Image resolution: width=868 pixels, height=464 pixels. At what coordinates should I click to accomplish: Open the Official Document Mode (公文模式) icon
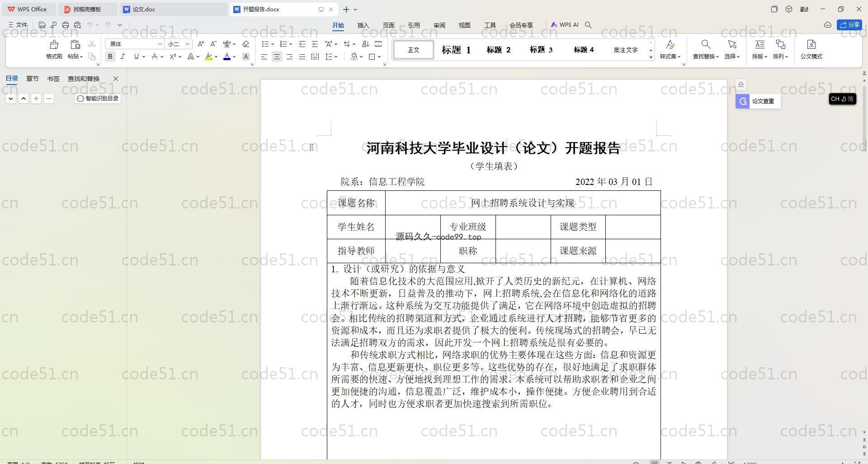pos(811,49)
